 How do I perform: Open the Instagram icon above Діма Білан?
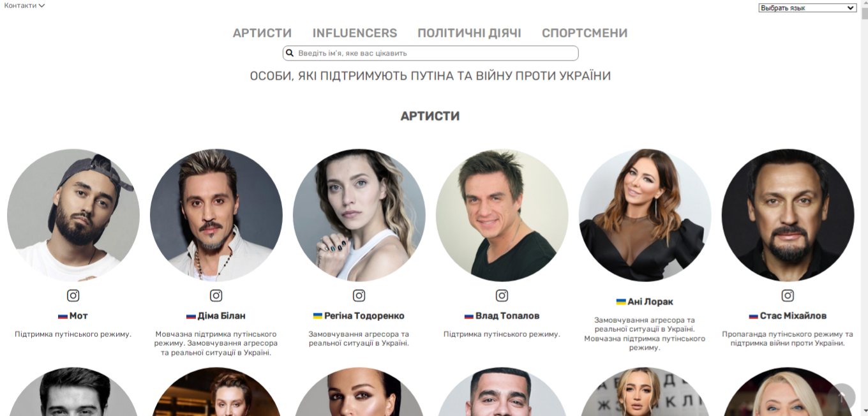coord(216,295)
